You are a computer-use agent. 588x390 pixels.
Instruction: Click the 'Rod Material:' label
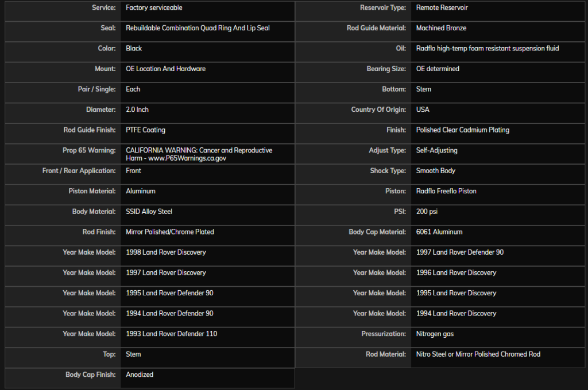[x=385, y=354]
